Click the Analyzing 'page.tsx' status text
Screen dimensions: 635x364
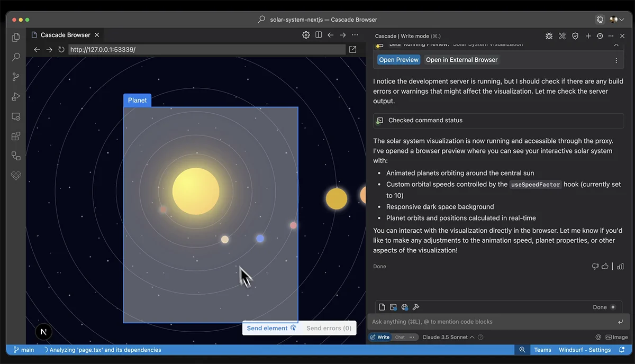click(x=105, y=350)
